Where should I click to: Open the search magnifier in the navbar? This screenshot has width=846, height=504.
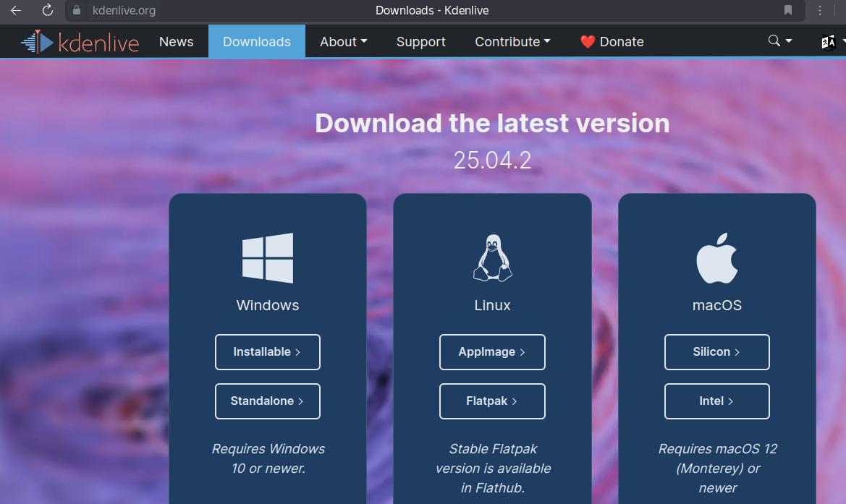tap(774, 41)
